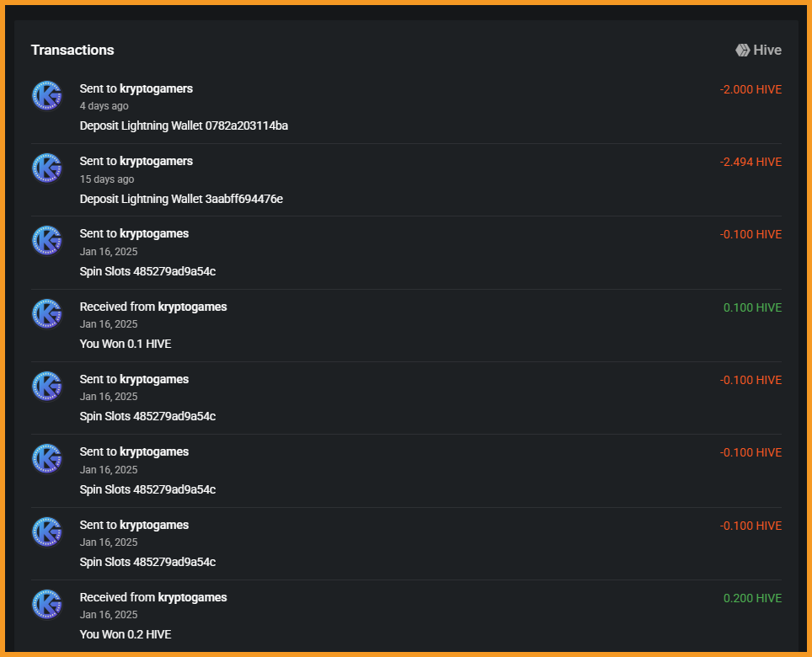Click the Transactions heading

tap(72, 50)
